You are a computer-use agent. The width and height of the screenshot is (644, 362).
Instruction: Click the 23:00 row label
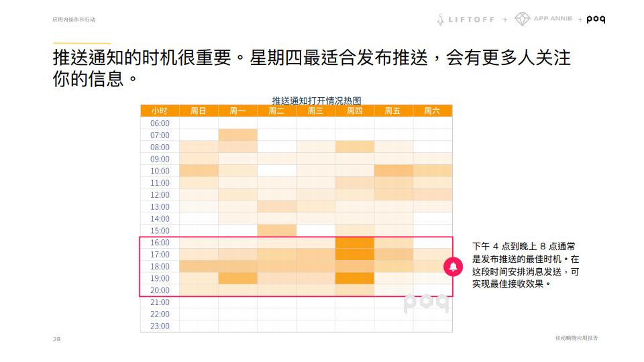tap(160, 326)
